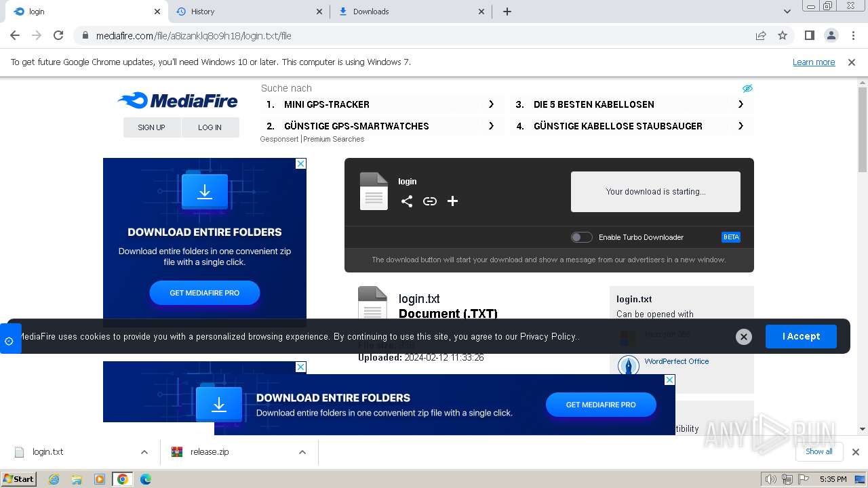Open WordPerfect Office icon
The image size is (868, 488).
pos(629,366)
